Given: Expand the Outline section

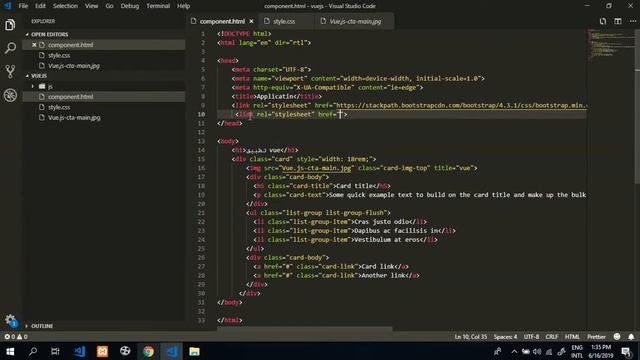Looking at the screenshot, I should [x=41, y=326].
